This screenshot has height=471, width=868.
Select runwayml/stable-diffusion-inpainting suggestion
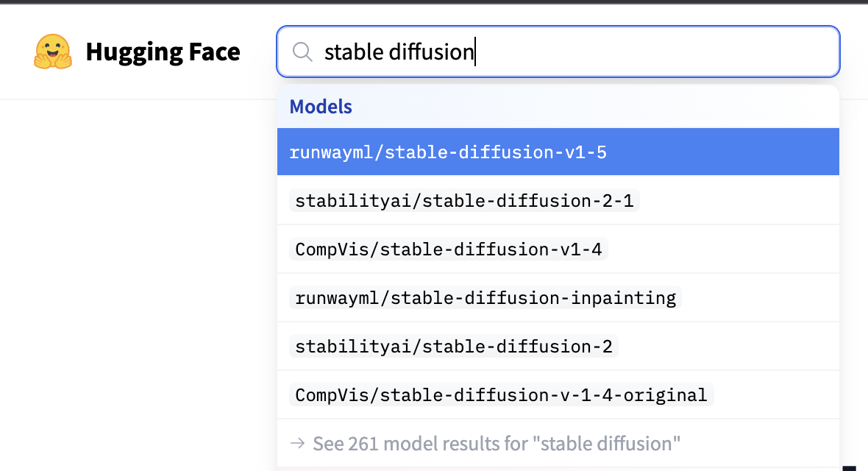tap(485, 298)
